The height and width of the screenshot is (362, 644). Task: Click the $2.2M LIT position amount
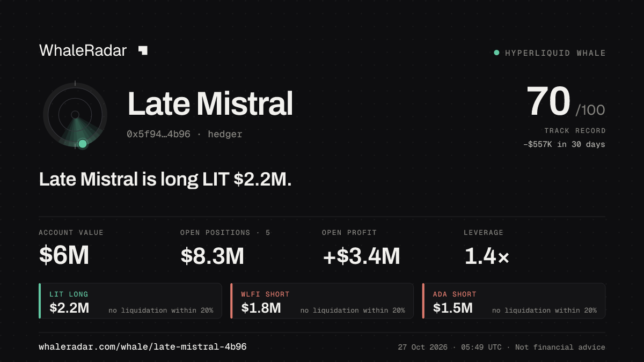69,308
